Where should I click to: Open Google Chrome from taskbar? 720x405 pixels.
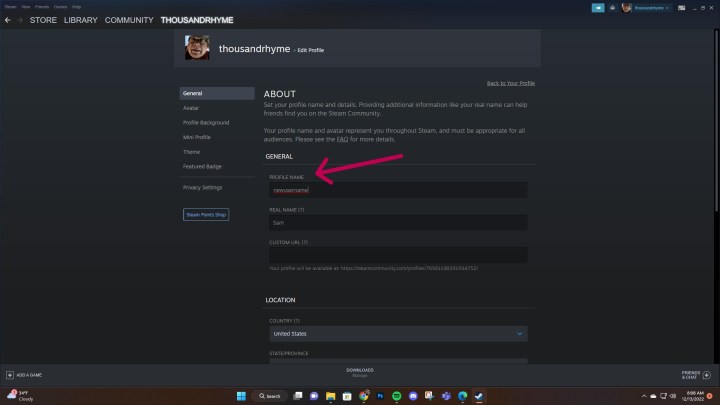364,396
